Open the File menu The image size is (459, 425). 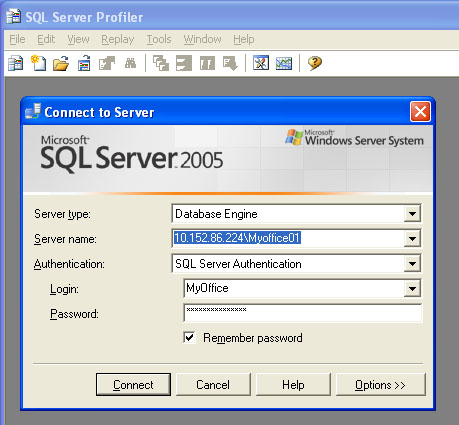coord(17,39)
